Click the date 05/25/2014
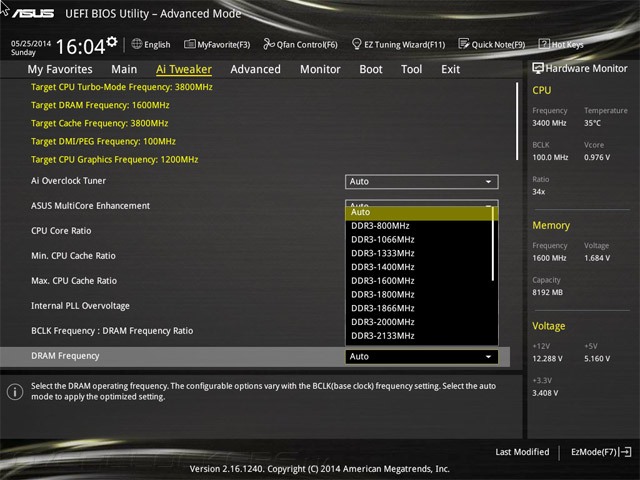640x480 pixels. click(x=31, y=44)
